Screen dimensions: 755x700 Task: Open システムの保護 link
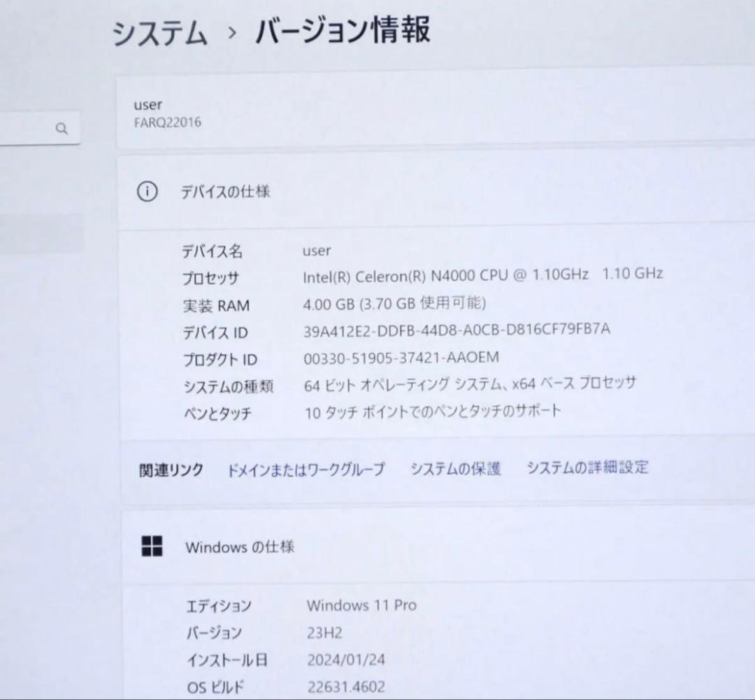(456, 468)
